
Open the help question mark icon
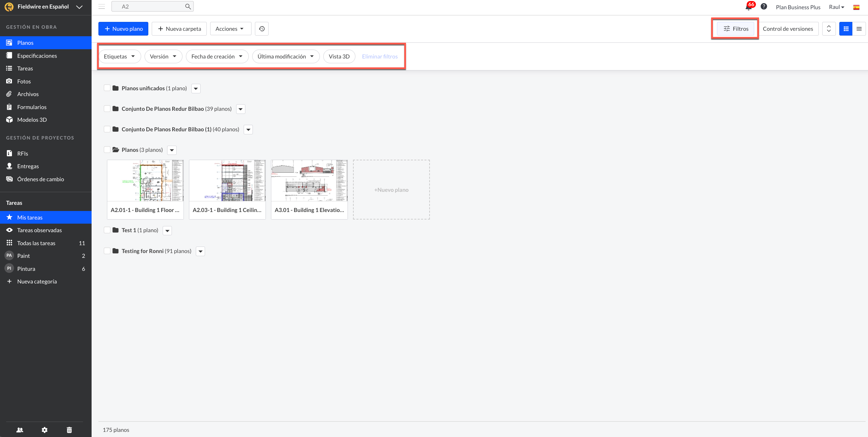point(764,6)
